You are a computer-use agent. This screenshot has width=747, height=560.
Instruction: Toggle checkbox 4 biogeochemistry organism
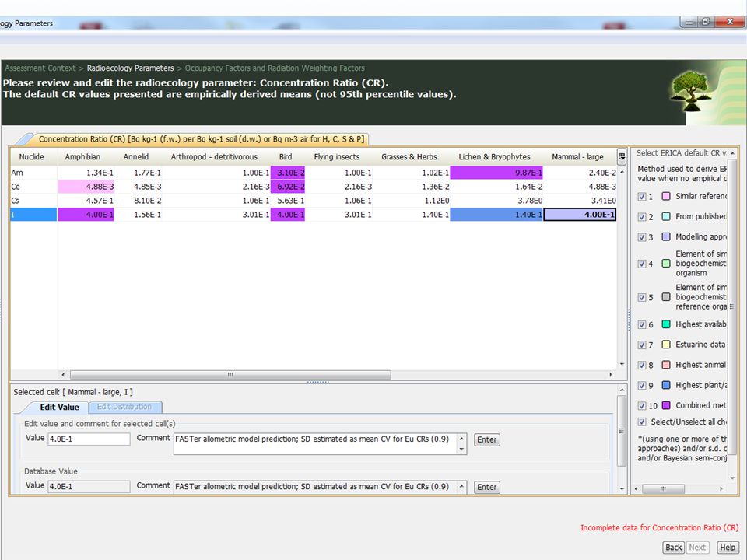coord(642,264)
